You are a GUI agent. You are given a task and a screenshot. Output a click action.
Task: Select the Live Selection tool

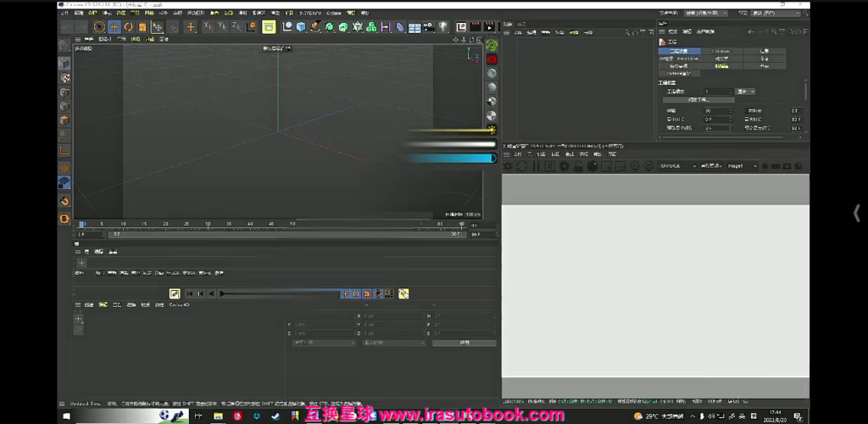[x=99, y=26]
